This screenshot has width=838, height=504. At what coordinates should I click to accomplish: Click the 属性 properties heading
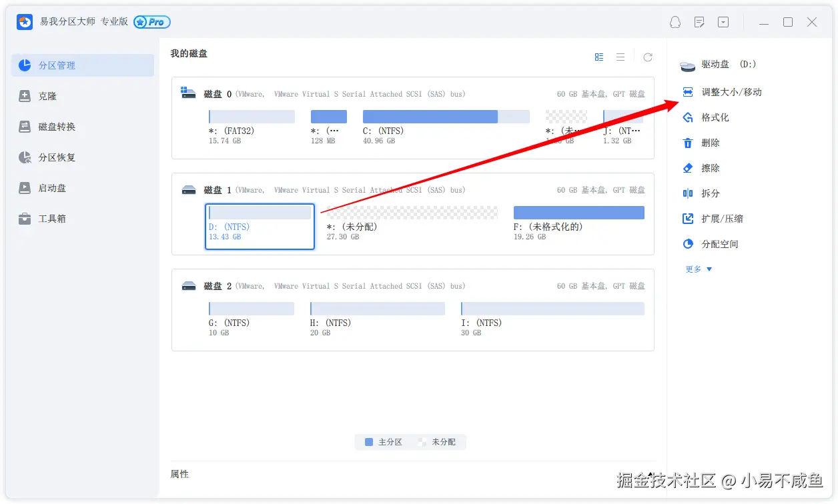coord(179,474)
